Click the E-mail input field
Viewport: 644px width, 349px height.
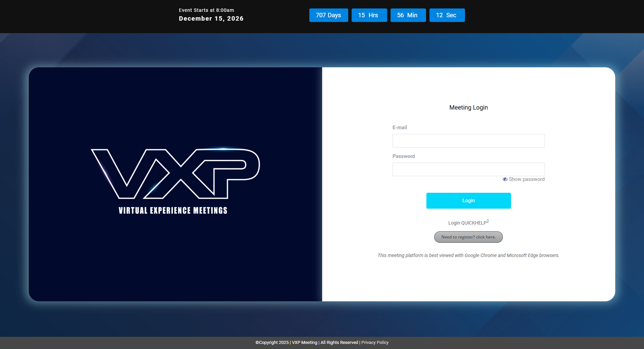click(468, 141)
